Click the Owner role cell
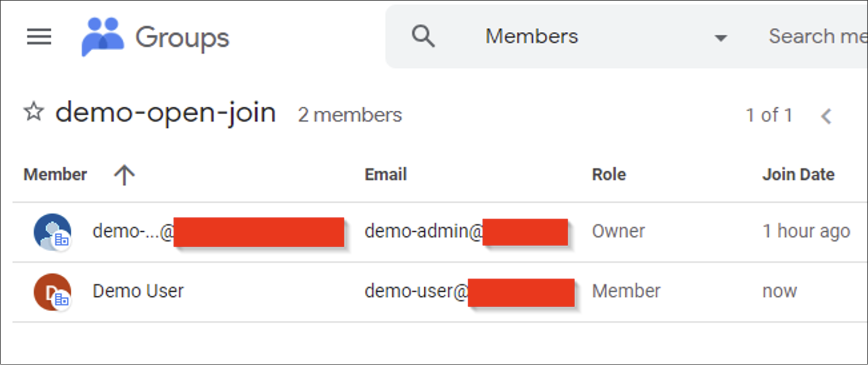 pos(618,231)
